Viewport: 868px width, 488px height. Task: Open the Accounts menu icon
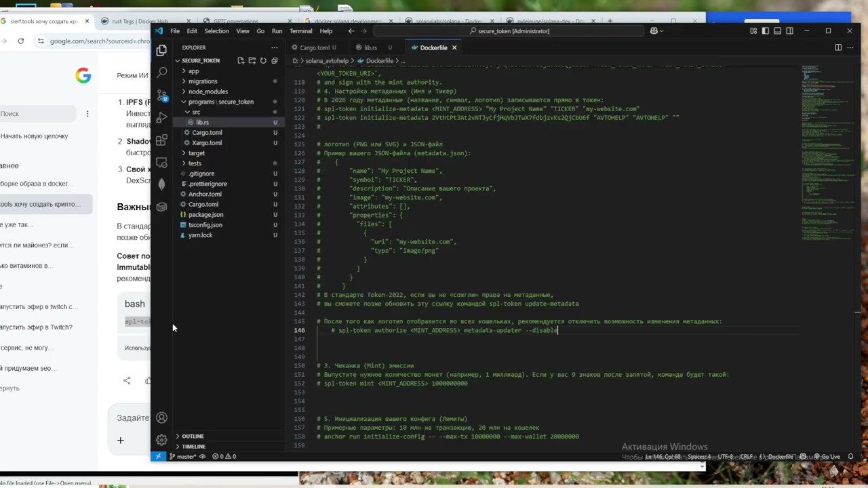[x=161, y=418]
